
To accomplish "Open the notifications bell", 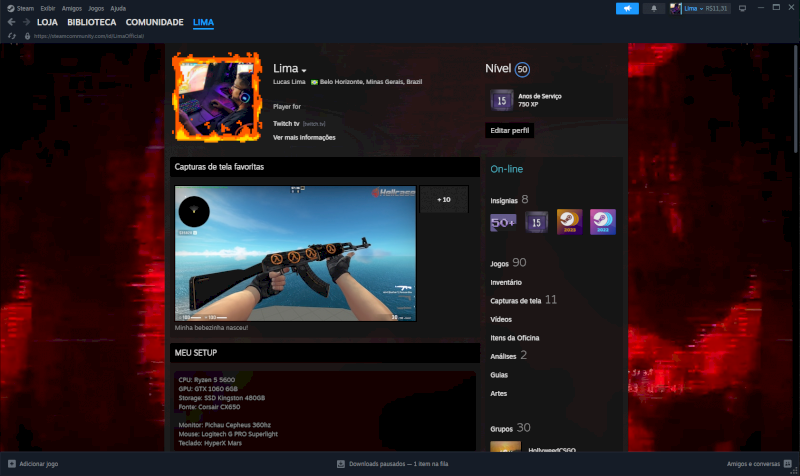I will coord(654,8).
